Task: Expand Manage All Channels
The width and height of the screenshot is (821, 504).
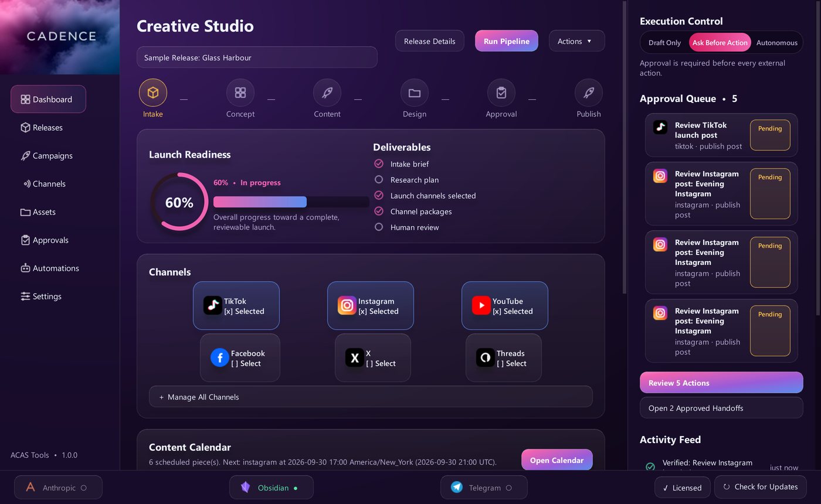Action: tap(371, 397)
